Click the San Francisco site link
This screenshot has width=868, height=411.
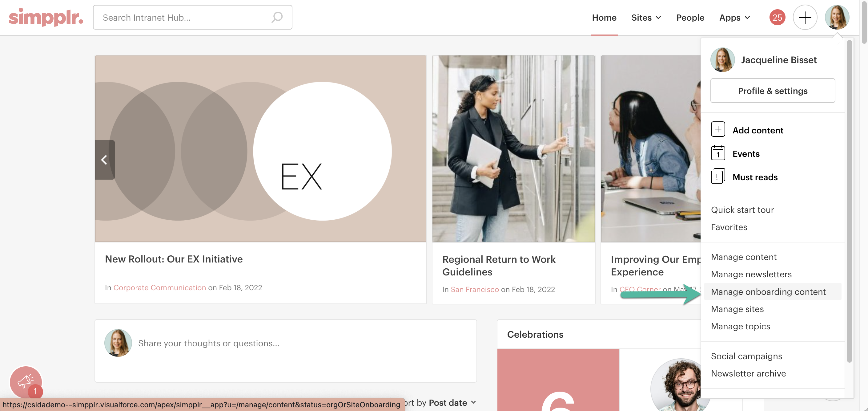(474, 289)
